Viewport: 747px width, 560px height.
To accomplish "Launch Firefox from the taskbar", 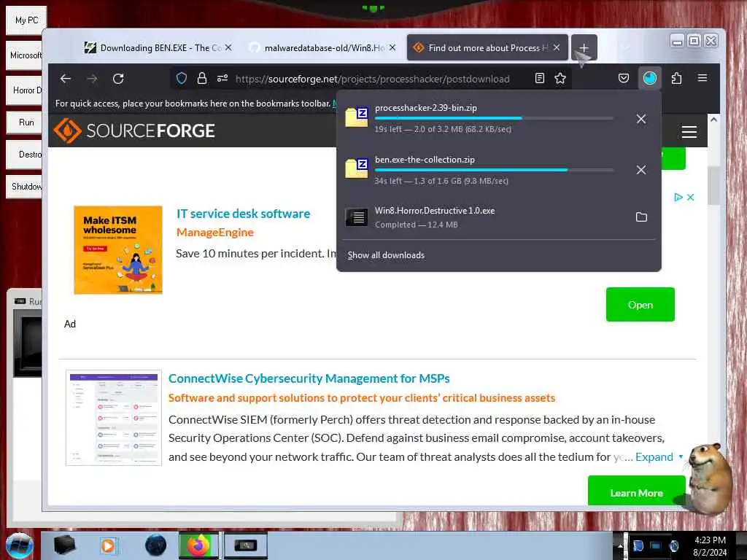I will 198,545.
